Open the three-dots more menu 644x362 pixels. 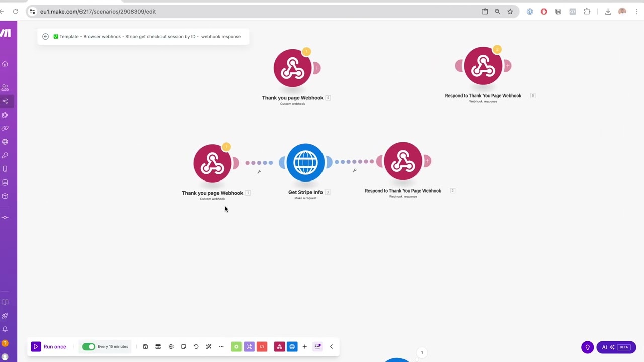(221, 346)
